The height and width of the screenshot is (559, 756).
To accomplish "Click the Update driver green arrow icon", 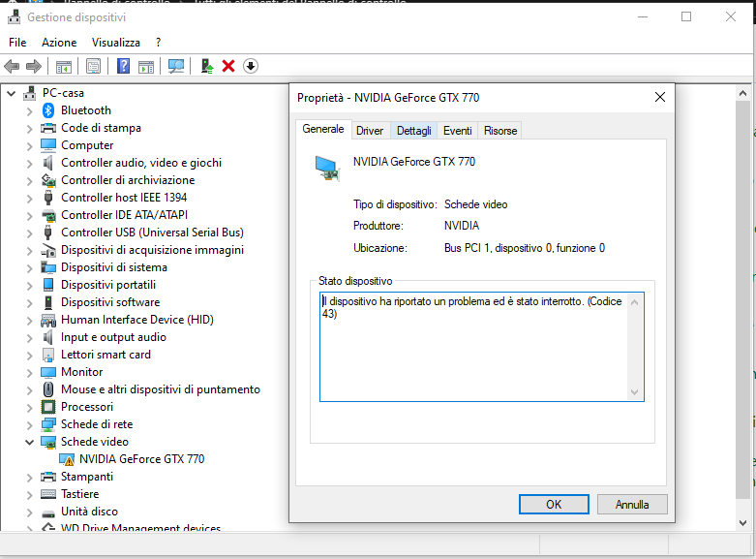I will pos(207,66).
